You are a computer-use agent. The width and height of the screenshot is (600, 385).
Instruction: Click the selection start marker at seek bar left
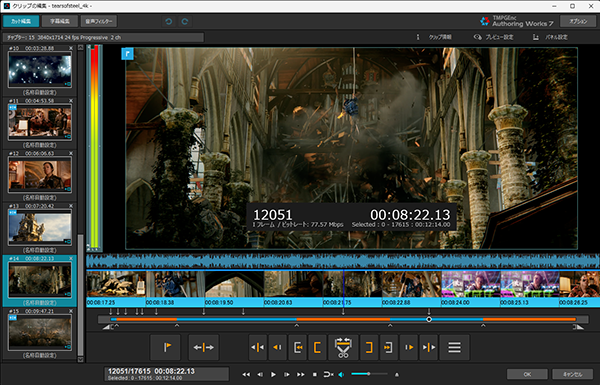107,326
